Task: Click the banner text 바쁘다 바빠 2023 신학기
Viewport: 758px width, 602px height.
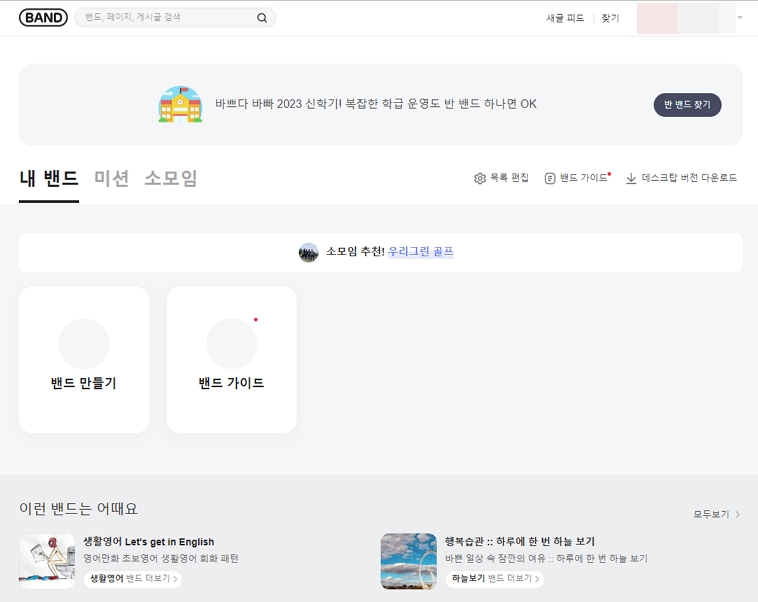Action: (376, 104)
